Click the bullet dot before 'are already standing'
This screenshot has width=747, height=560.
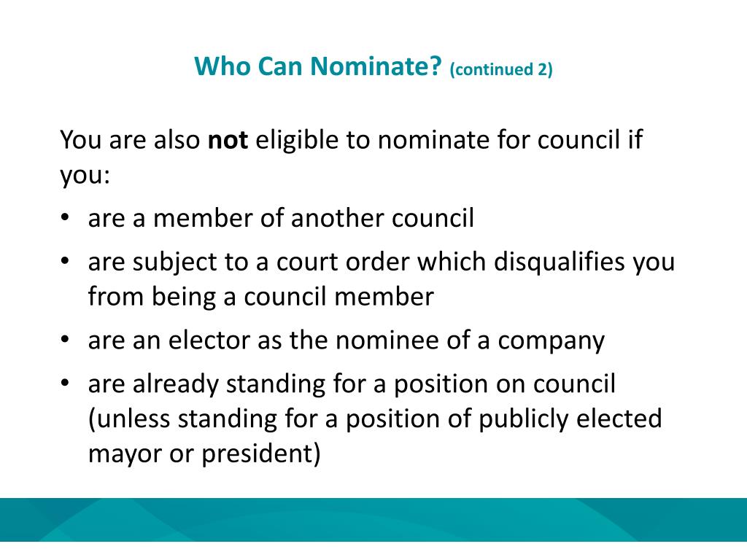(65, 383)
